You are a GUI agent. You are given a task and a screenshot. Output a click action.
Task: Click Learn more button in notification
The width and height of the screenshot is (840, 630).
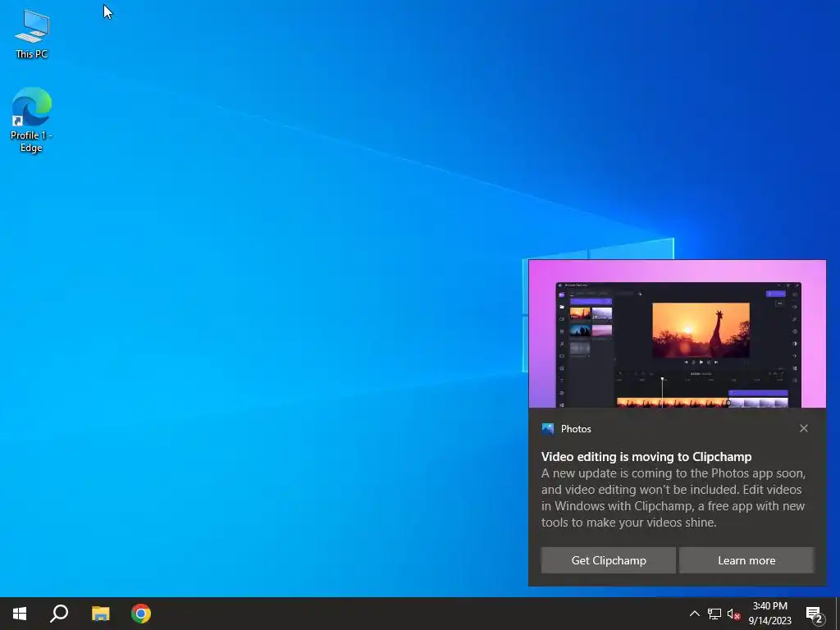(x=746, y=560)
